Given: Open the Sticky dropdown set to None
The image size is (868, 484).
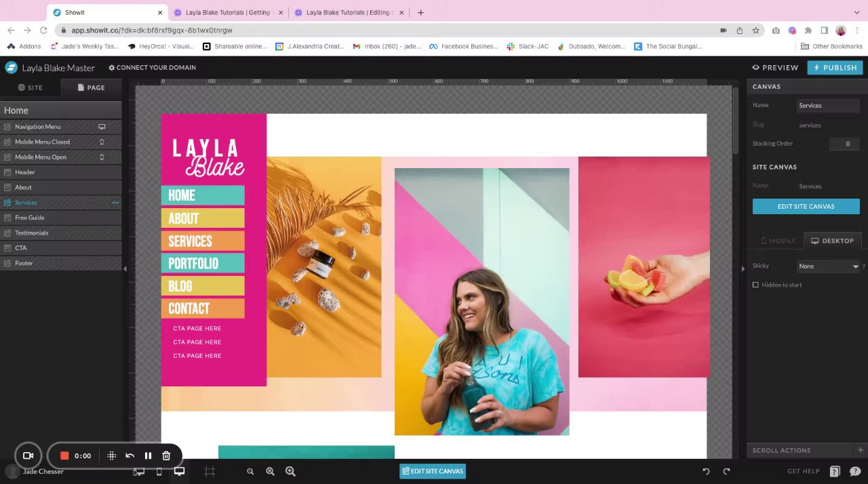Looking at the screenshot, I should [x=828, y=266].
